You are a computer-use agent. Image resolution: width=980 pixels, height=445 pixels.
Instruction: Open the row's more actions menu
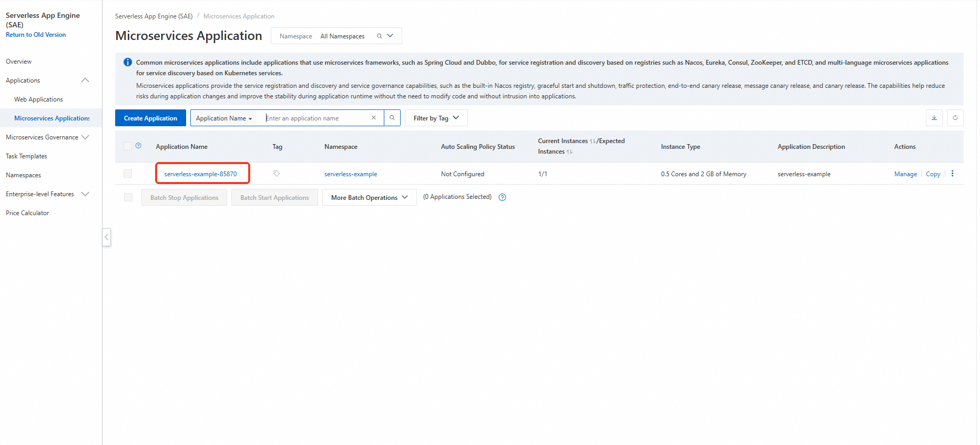point(952,174)
